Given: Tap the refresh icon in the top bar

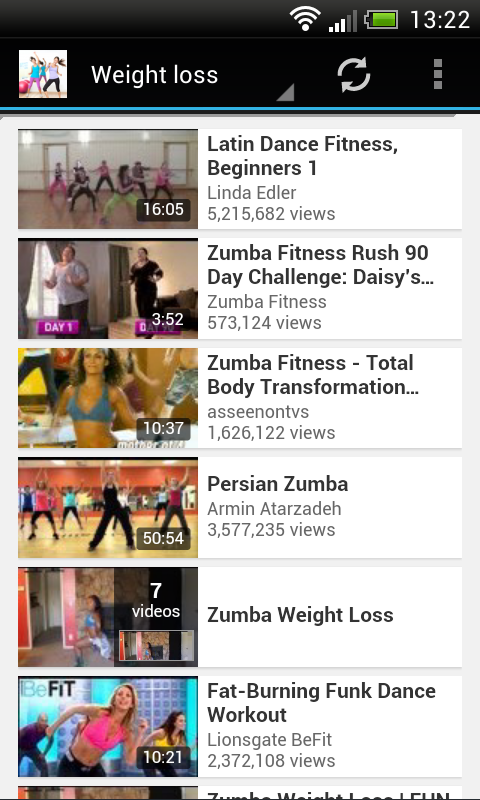Looking at the screenshot, I should pos(353,74).
